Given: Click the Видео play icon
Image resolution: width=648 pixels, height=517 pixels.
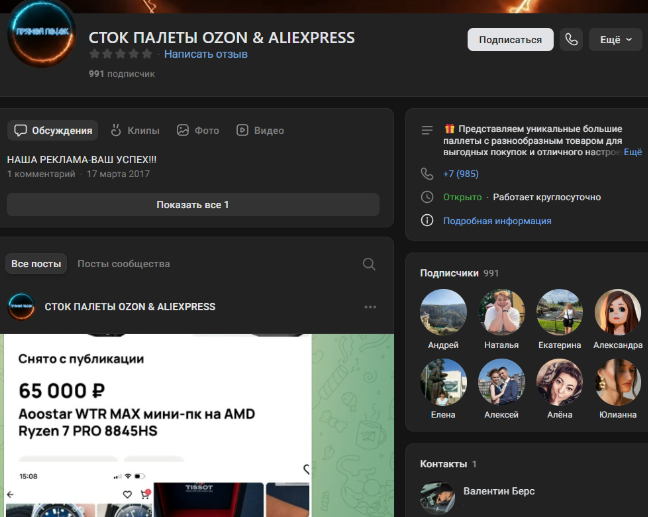Looking at the screenshot, I should [x=242, y=130].
